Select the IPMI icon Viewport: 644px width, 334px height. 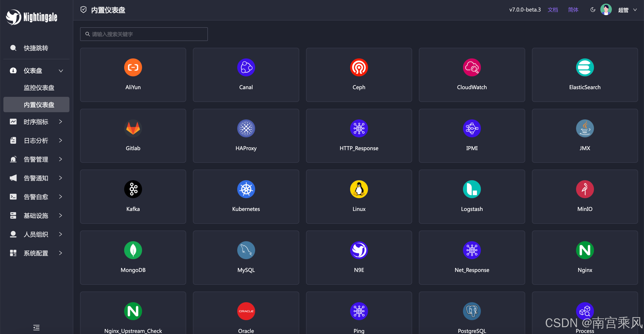tap(472, 128)
